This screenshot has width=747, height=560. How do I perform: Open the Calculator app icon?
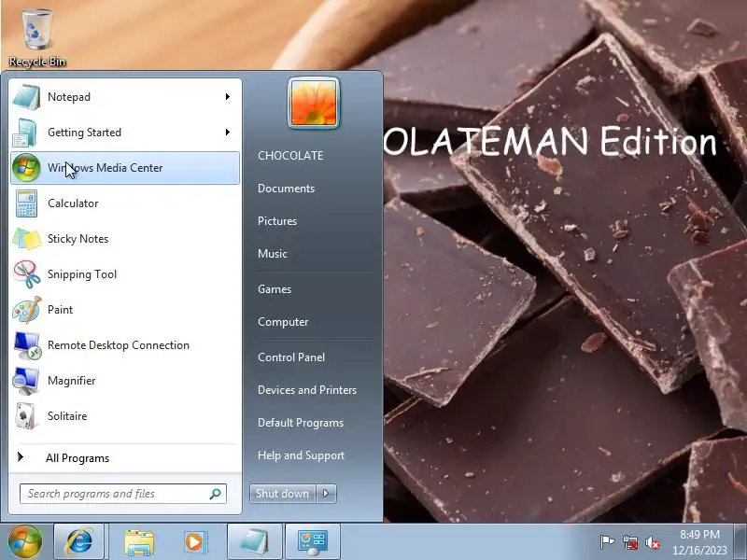click(x=26, y=203)
